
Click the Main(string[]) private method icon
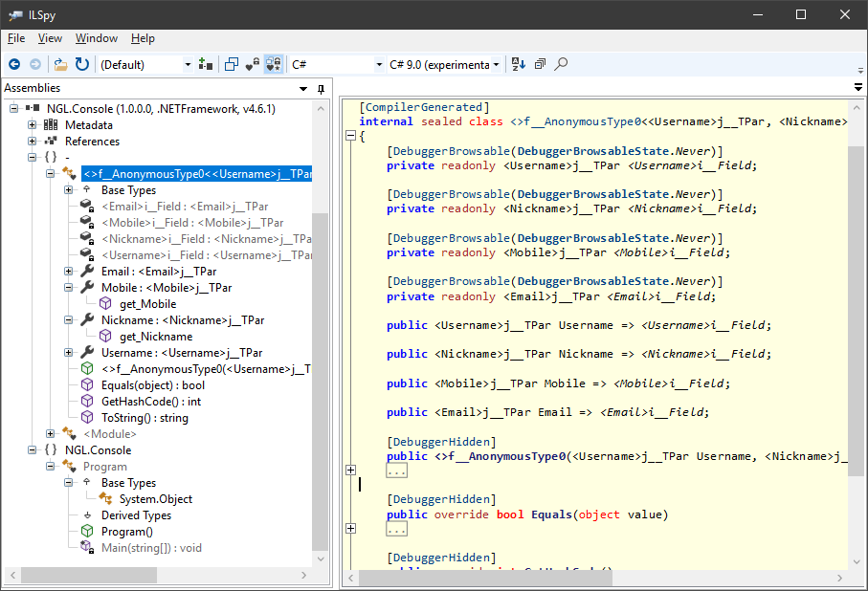87,548
